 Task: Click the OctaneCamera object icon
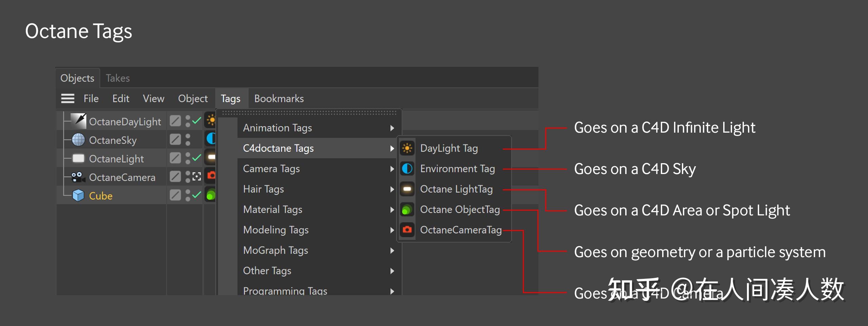78,177
